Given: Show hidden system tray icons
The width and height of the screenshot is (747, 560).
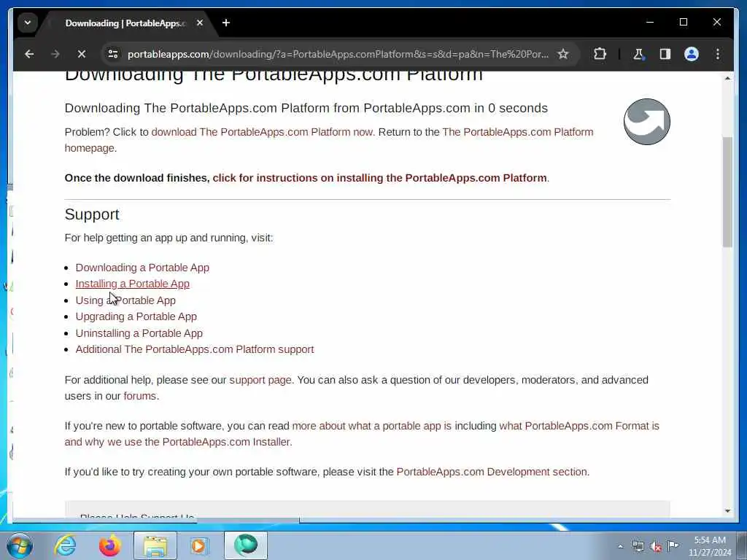Looking at the screenshot, I should 620,546.
